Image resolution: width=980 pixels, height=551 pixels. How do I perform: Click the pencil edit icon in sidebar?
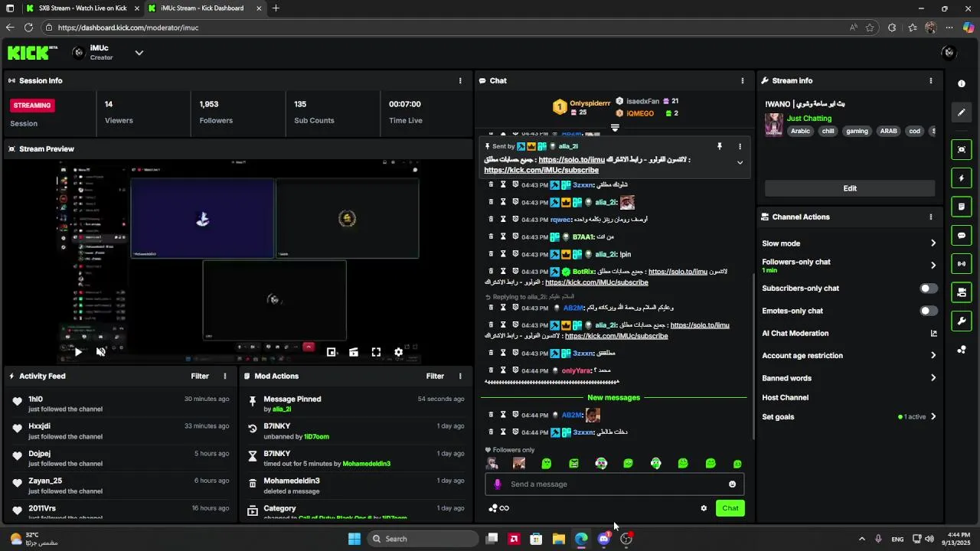[962, 112]
